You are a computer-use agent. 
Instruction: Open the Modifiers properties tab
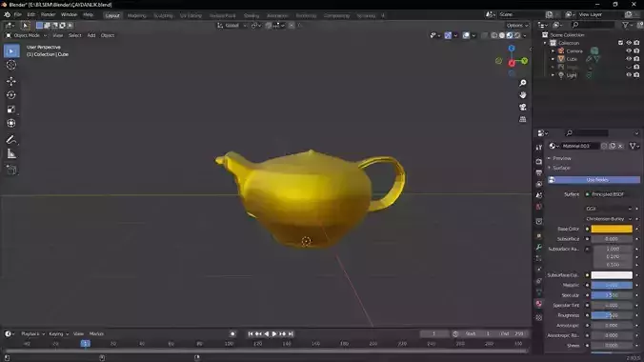coord(539,248)
